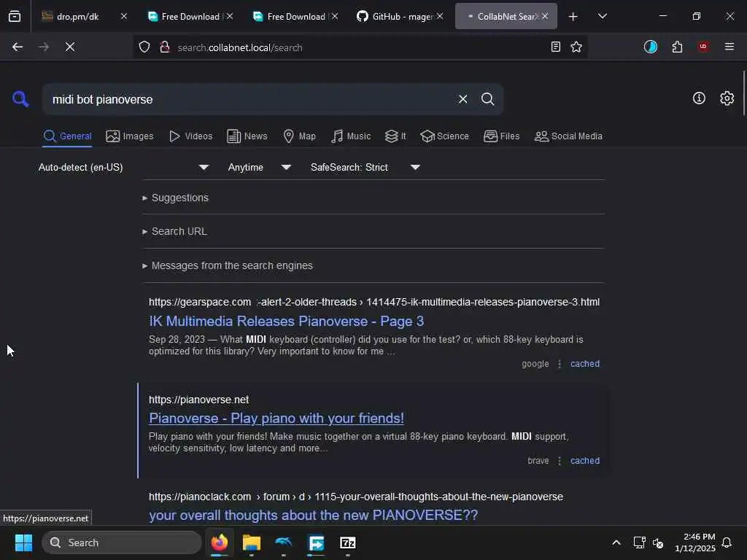Open the muted volume tray icon
Image resolution: width=747 pixels, height=560 pixels.
[x=658, y=542]
